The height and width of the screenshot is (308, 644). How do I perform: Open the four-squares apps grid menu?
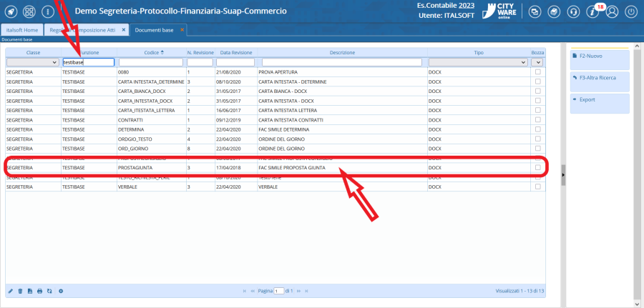tap(29, 12)
